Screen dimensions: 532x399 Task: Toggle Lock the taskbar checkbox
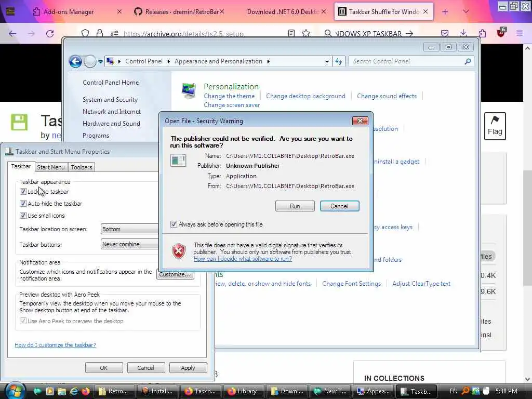coord(23,192)
